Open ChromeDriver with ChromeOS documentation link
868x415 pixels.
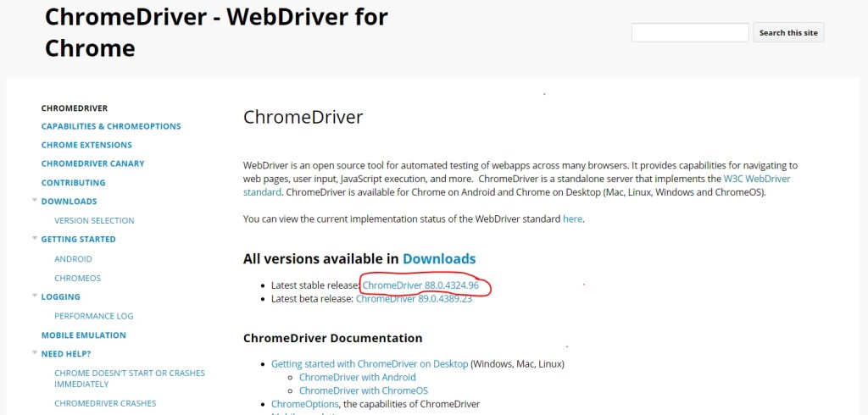click(364, 390)
